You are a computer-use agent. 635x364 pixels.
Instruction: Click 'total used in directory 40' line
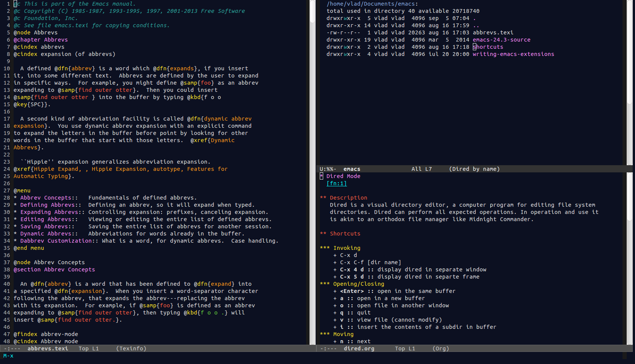[403, 11]
